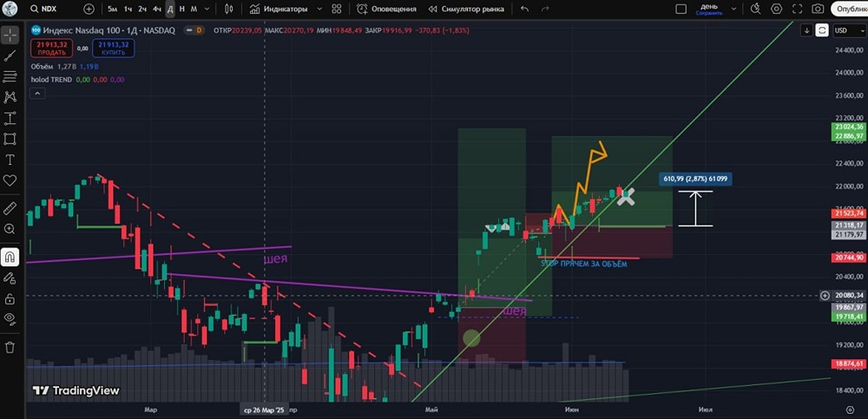Screen dimensions: 868x419
Task: Open the Fibonacci and Gann tools
Action: [10, 76]
